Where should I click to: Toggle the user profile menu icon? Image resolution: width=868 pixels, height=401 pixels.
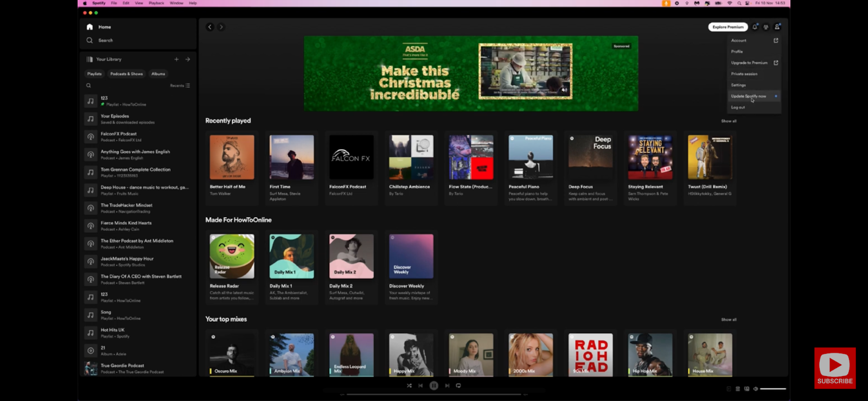pyautogui.click(x=777, y=27)
